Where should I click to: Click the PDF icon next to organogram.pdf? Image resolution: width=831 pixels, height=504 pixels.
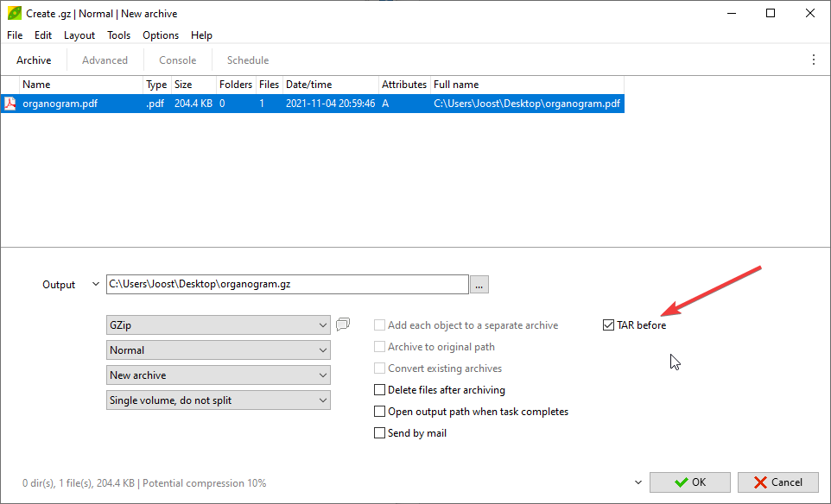(10, 104)
